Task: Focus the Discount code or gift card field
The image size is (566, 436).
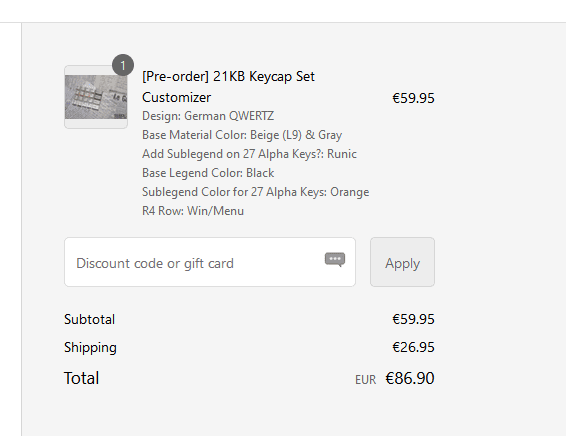Action: 210,262
